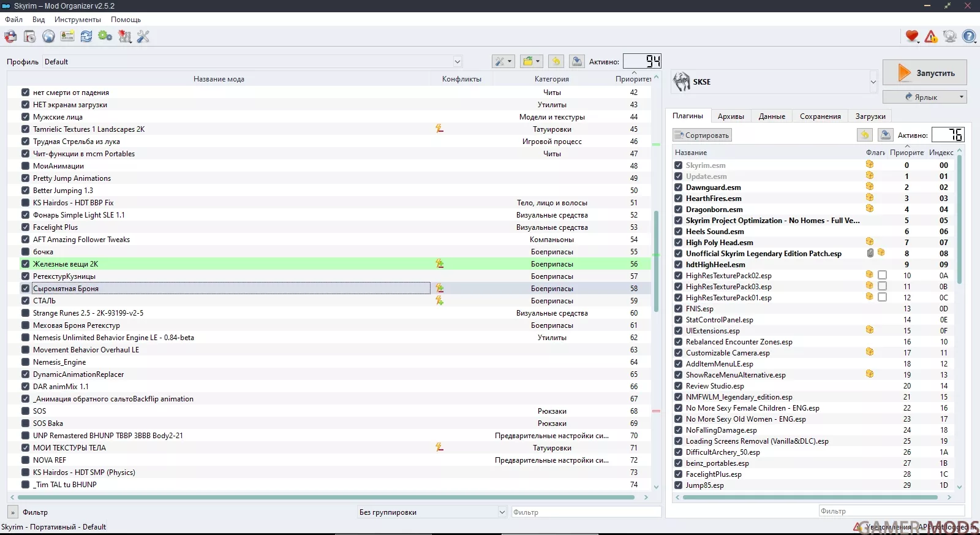The width and height of the screenshot is (980, 535).
Task: Click conflict icon on Железные вещи 2K row
Action: [x=439, y=264]
